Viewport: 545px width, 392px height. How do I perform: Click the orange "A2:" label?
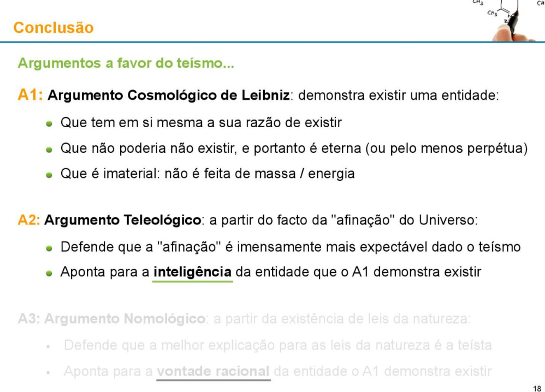pyautogui.click(x=28, y=221)
